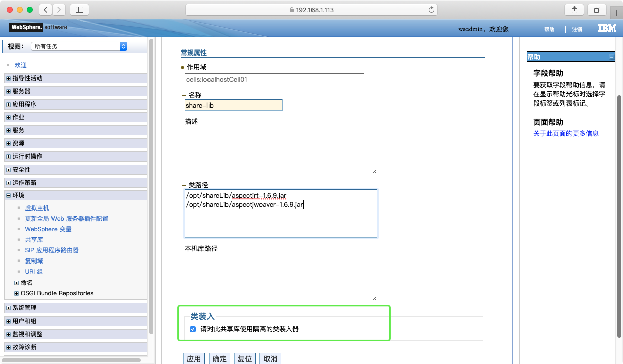Go back with Safari's back arrow

(45, 10)
